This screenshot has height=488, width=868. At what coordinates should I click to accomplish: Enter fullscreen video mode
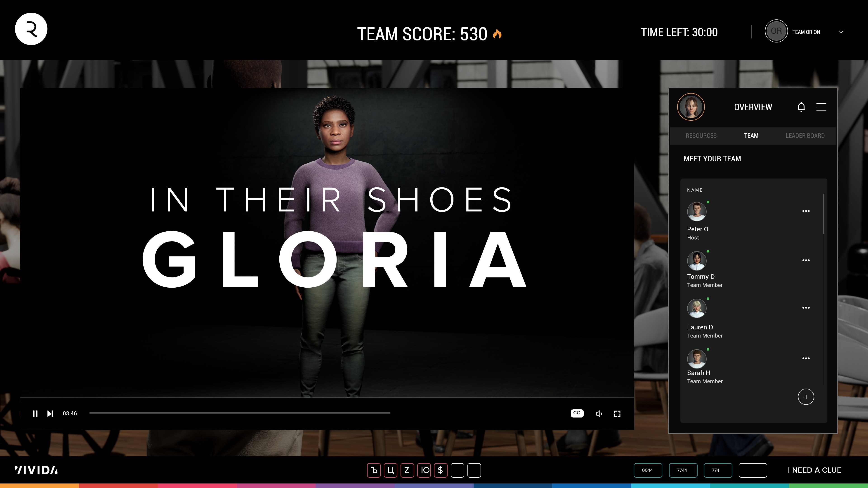[617, 414]
